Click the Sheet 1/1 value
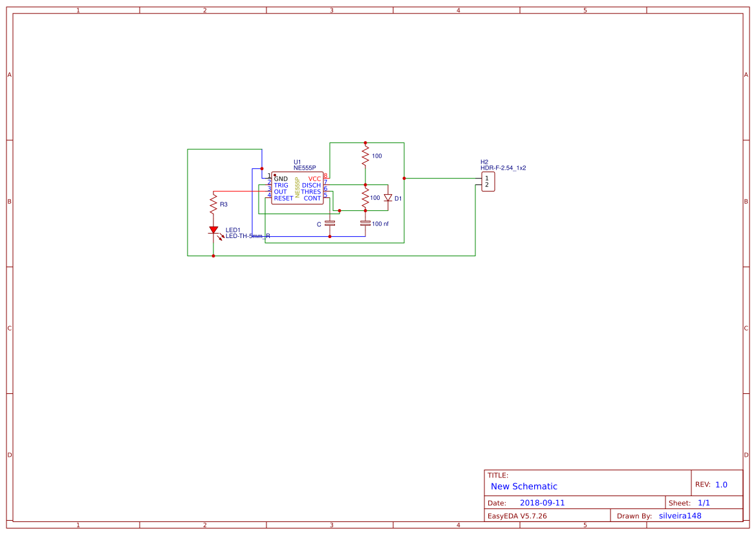The height and width of the screenshot is (535, 756). coord(705,502)
